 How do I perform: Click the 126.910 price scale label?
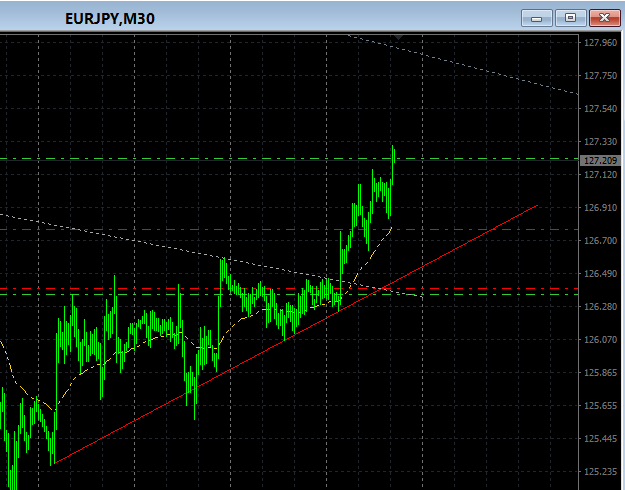(x=600, y=208)
